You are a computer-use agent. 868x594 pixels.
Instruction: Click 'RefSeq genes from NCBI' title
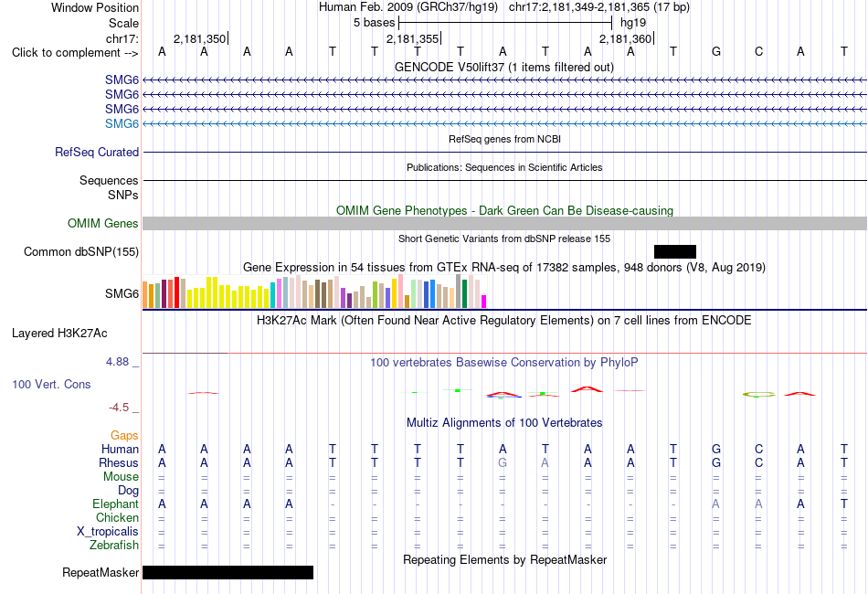(x=505, y=139)
